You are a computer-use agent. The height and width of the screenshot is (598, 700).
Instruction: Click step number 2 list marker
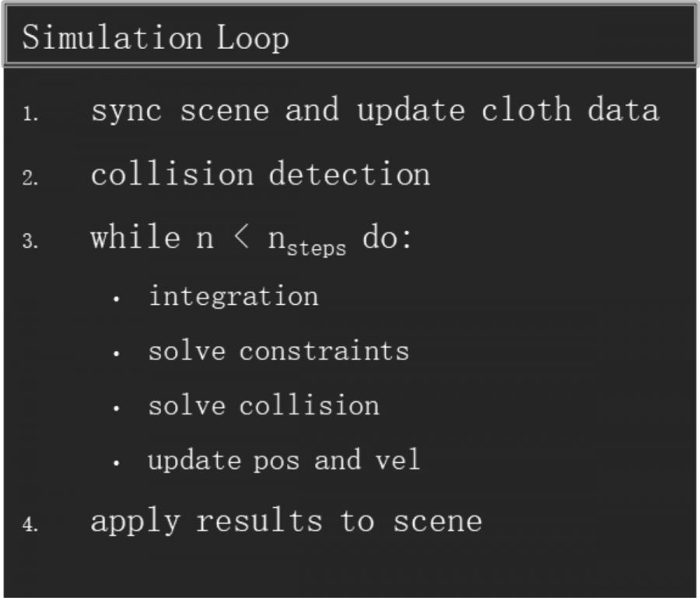[x=30, y=179]
